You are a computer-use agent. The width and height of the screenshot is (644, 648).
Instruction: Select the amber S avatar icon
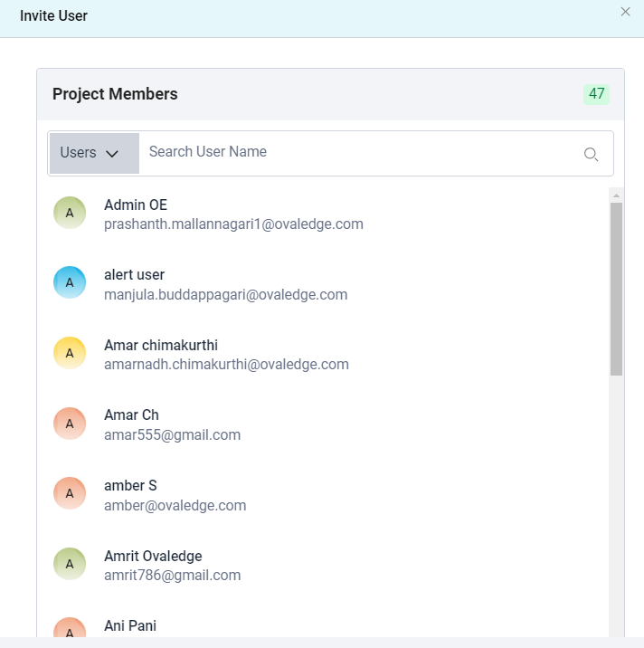[x=70, y=493]
